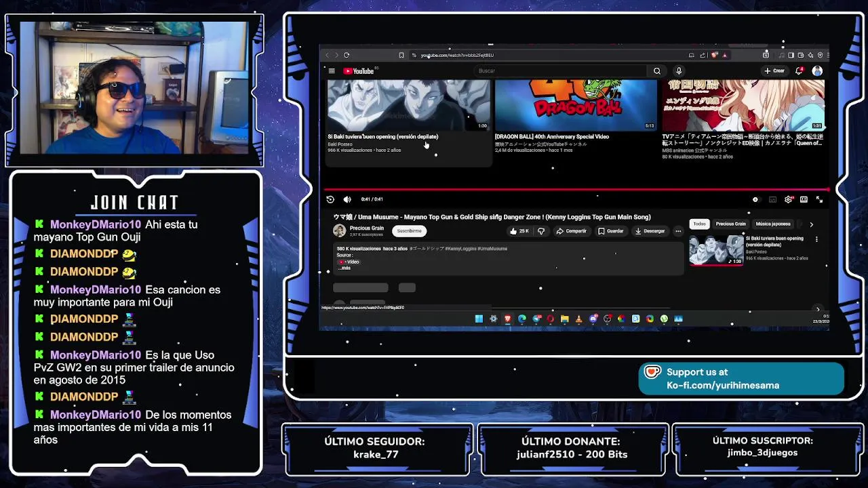868x488 pixels.
Task: Click the #UmaMusume hashtag
Action: point(492,249)
